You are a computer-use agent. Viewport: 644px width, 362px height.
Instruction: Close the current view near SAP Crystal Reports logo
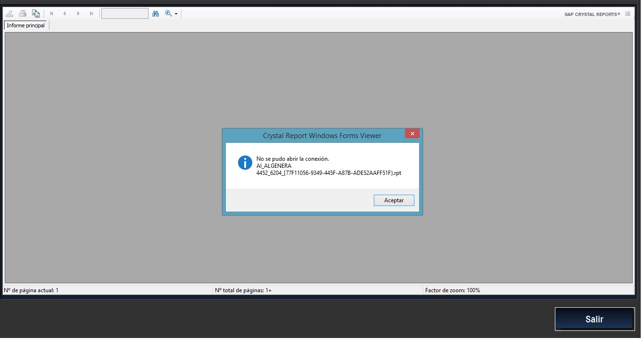[x=627, y=14]
